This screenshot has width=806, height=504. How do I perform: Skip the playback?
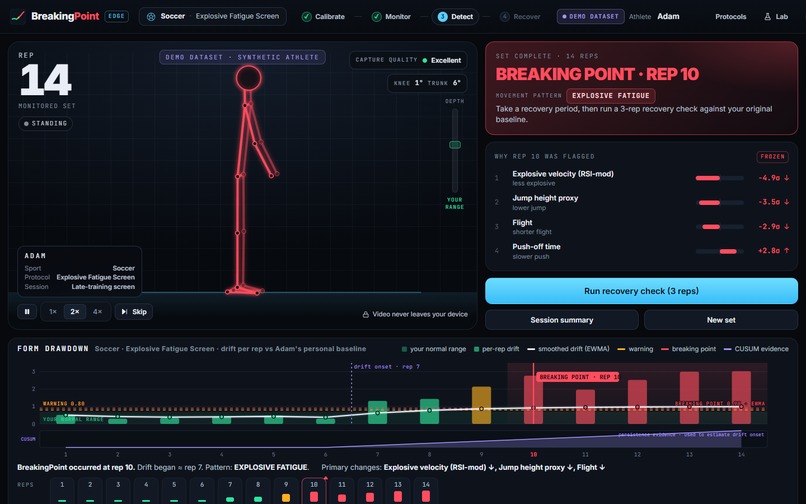click(x=134, y=312)
